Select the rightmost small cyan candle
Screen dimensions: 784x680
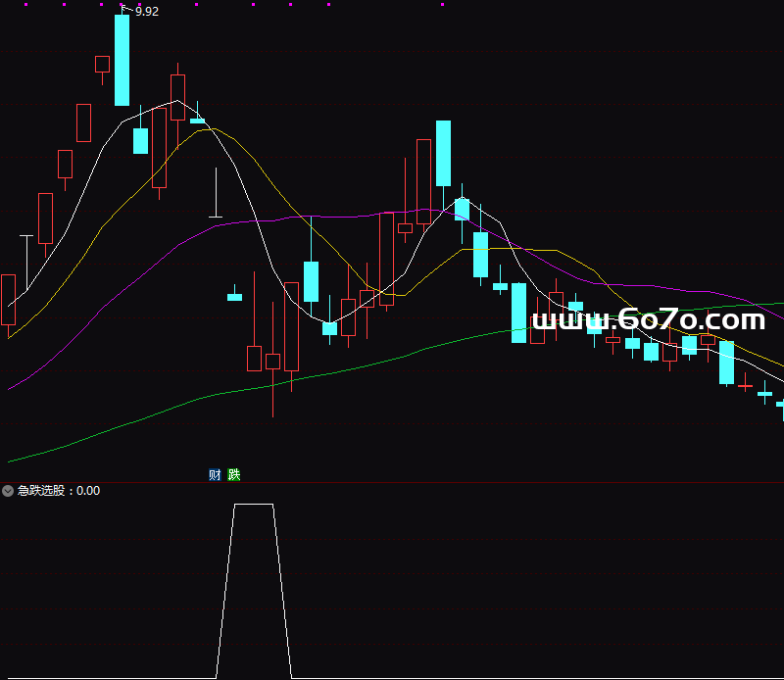(780, 403)
